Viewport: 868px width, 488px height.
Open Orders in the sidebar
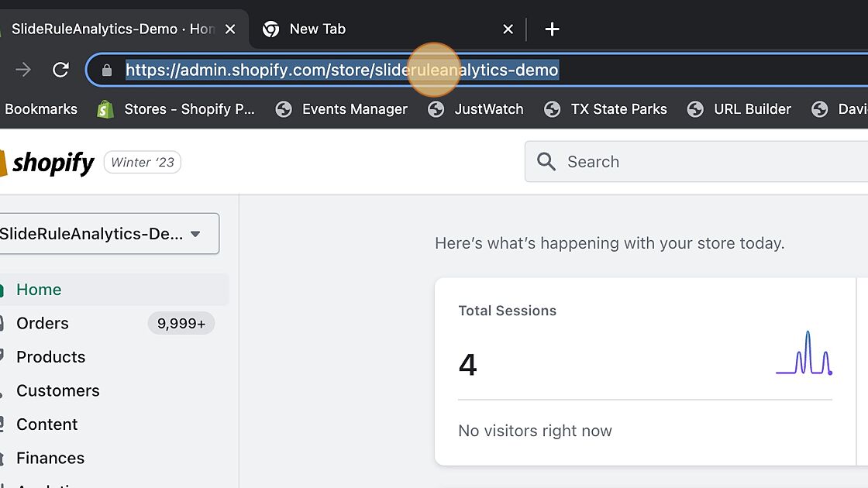(x=43, y=323)
